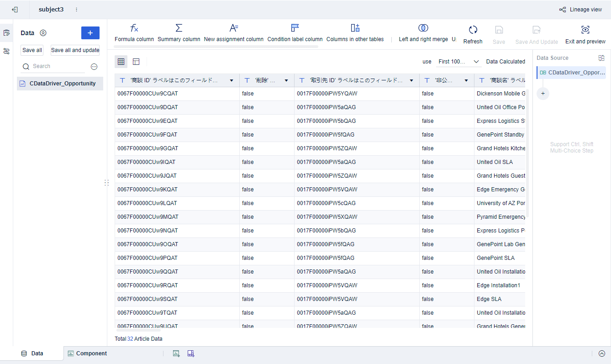Screen dimensions: 611x364
Task: Add a Summary column
Action: (179, 28)
